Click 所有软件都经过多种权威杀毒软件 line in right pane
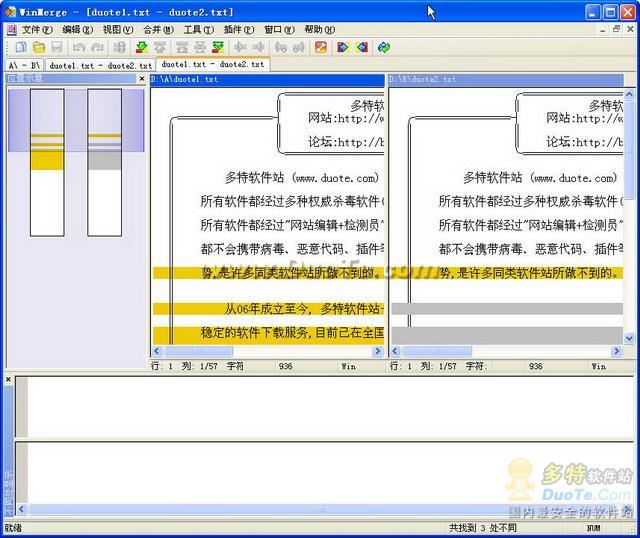This screenshot has width=640, height=538. coord(531,201)
